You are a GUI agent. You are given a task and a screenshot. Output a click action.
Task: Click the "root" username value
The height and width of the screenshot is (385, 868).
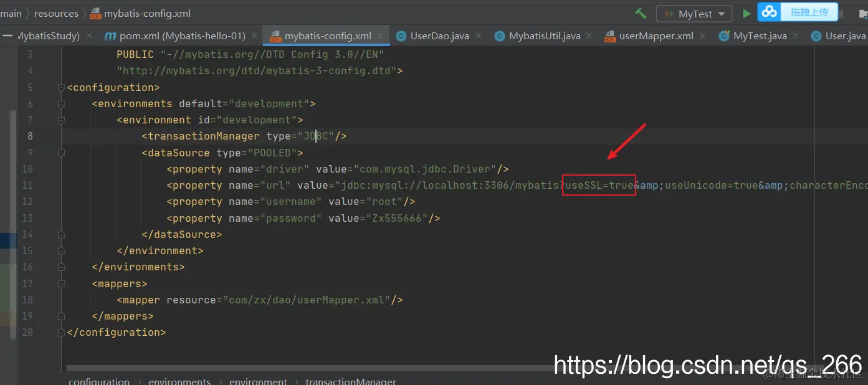point(384,201)
